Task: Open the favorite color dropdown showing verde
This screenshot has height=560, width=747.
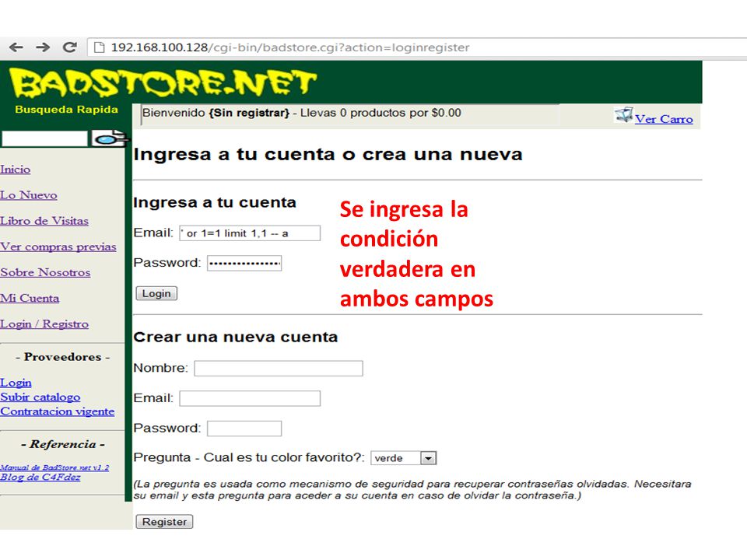Action: (404, 458)
